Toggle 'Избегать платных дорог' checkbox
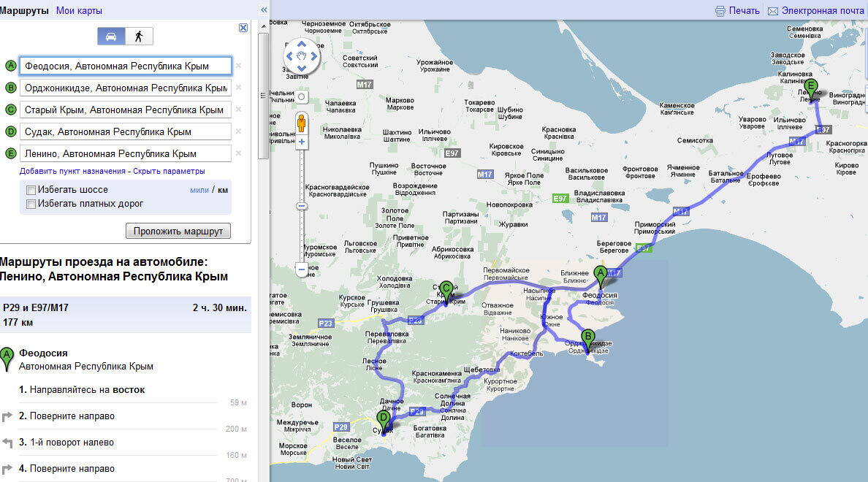The width and height of the screenshot is (868, 482). click(31, 204)
